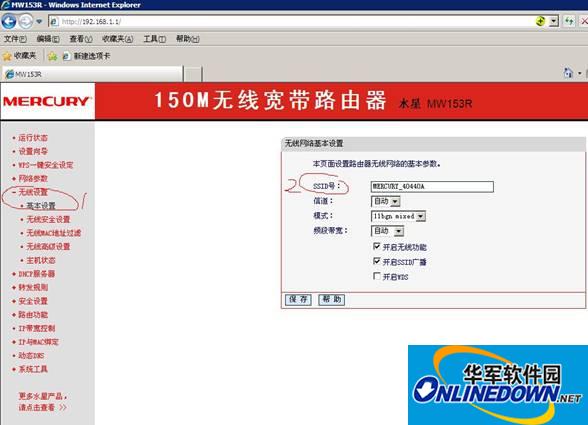Screen dimensions: 588x425
Task: Collapse 无线设置 in sidebar
Action: tap(33, 192)
